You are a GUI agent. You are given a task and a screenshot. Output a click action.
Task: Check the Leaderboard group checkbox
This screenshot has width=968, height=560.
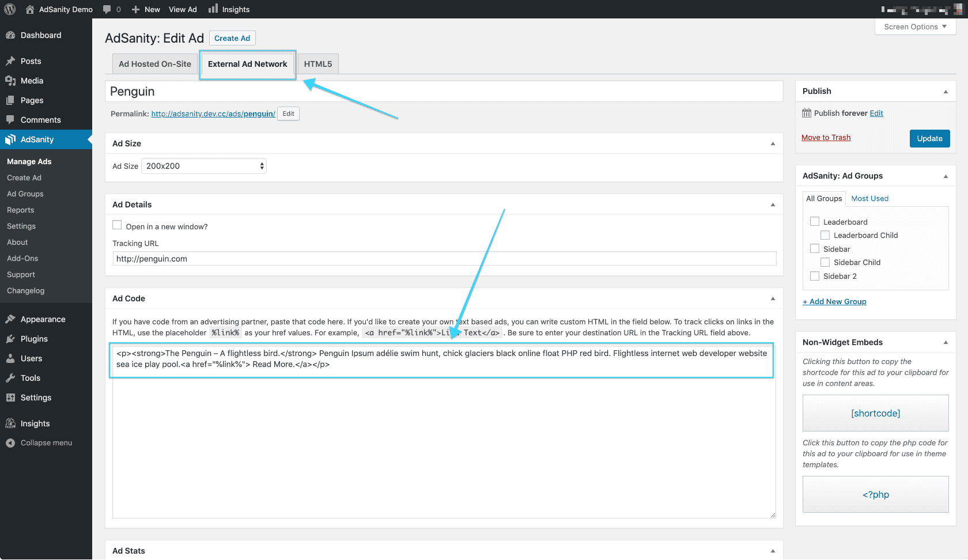point(815,221)
